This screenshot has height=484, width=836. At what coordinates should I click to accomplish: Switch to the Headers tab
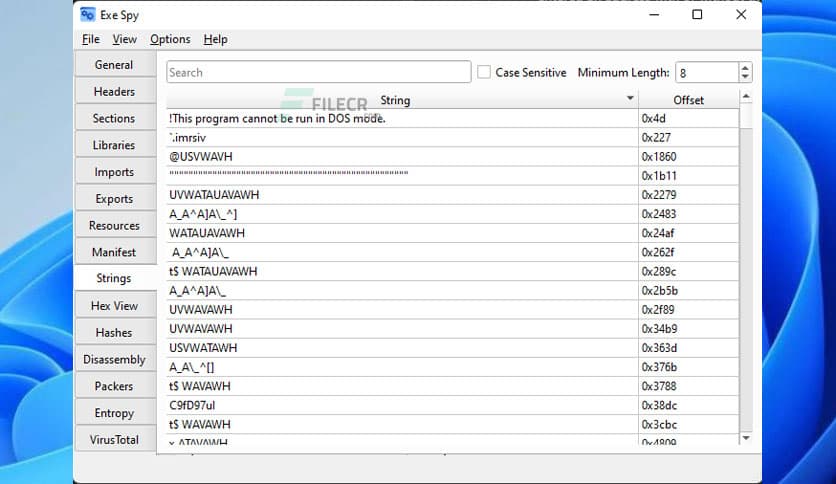coord(114,92)
